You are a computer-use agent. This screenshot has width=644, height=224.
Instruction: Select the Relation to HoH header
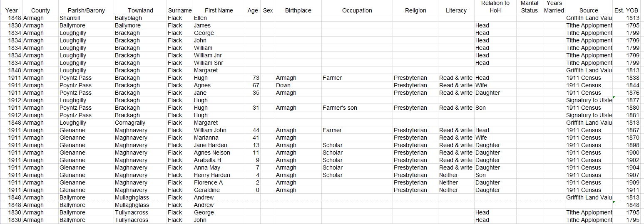click(x=495, y=7)
